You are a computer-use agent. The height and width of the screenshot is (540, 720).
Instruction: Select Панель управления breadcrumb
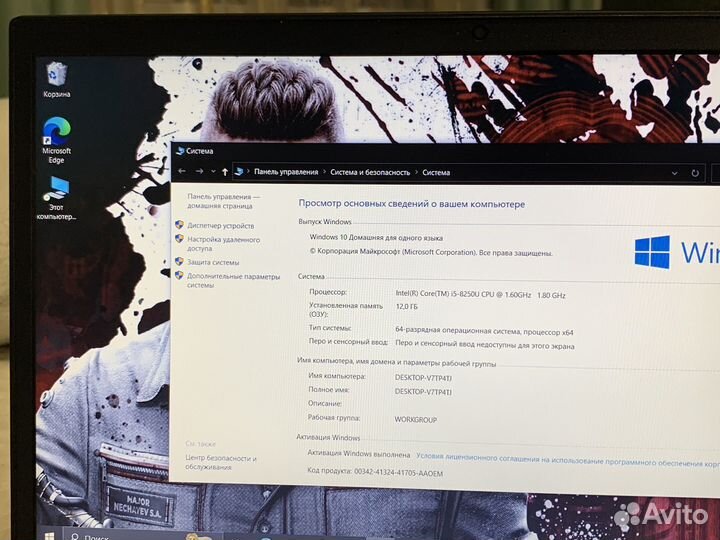pos(286,172)
